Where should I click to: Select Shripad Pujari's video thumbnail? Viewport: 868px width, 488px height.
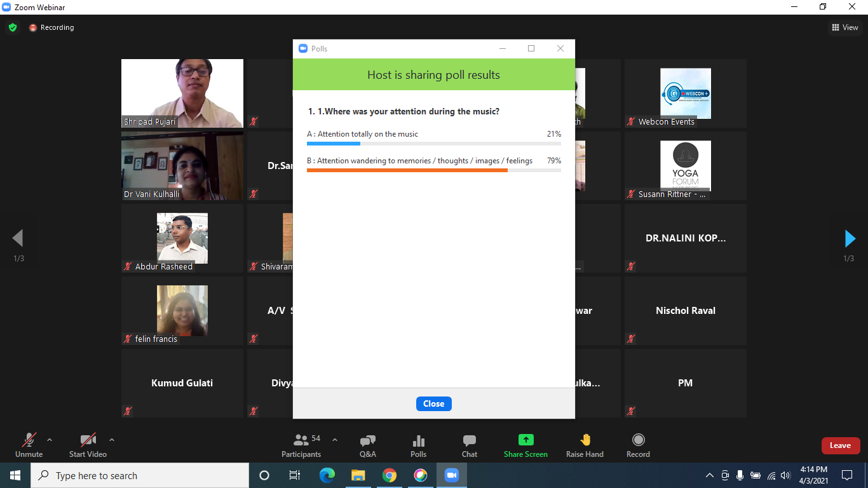tap(182, 93)
